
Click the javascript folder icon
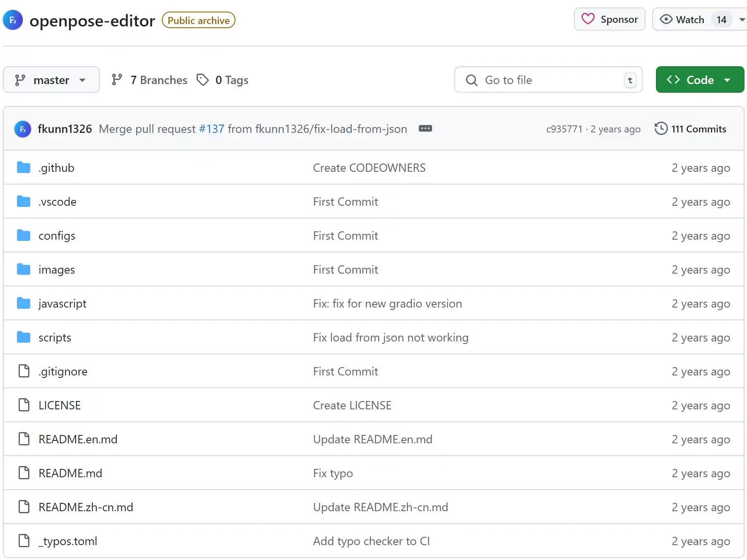click(x=24, y=303)
